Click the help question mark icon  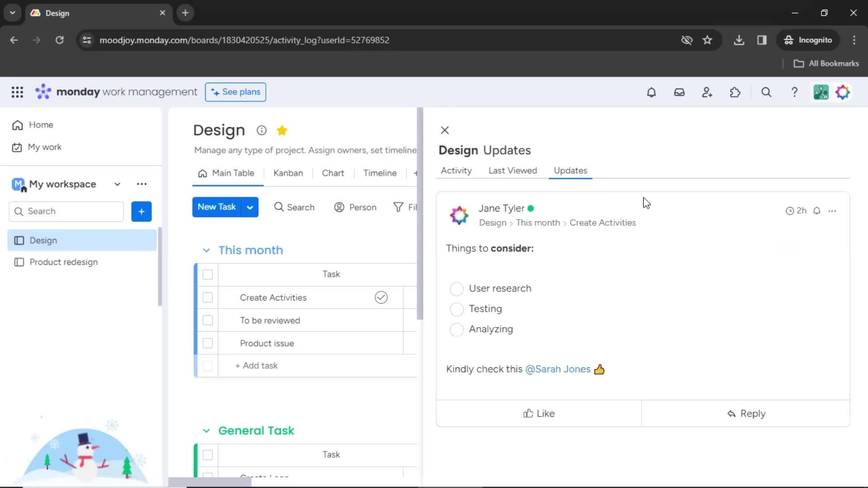click(x=794, y=92)
